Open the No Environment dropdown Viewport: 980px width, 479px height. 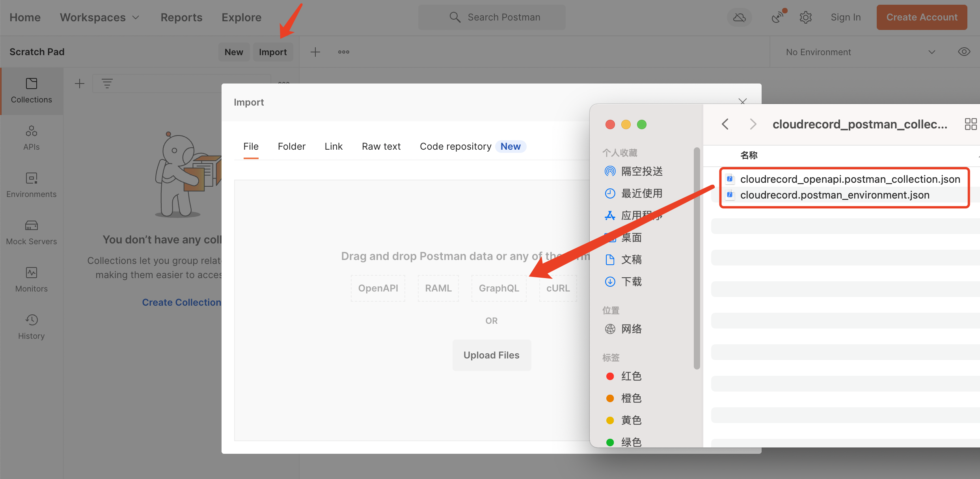(x=861, y=52)
